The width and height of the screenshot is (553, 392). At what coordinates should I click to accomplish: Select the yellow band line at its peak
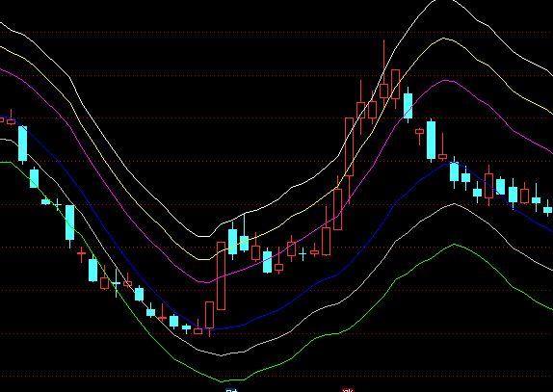pos(444,38)
